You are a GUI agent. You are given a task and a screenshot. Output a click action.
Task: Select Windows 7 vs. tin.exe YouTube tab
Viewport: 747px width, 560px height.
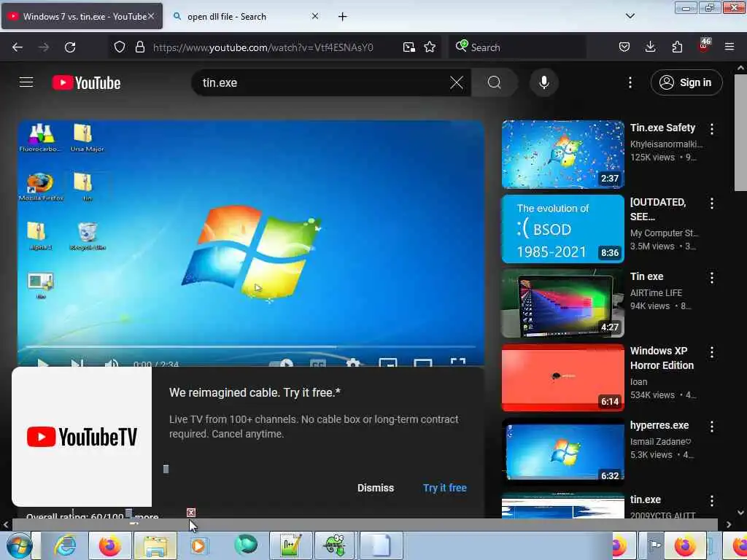tap(82, 17)
